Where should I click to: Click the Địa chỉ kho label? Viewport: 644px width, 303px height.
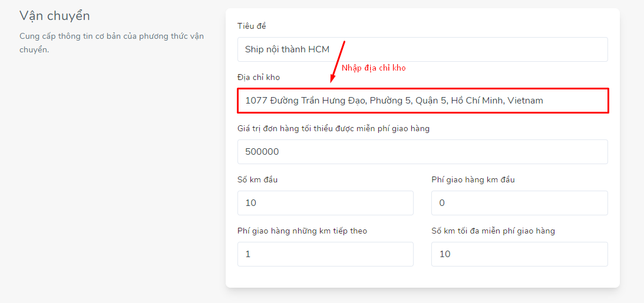tap(259, 77)
